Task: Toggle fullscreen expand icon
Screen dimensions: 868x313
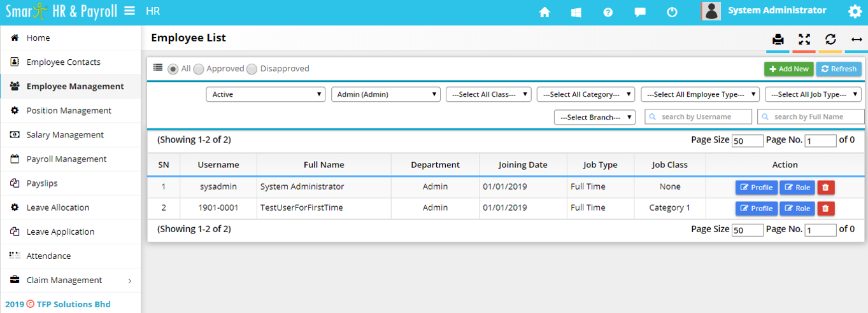Action: click(x=804, y=39)
